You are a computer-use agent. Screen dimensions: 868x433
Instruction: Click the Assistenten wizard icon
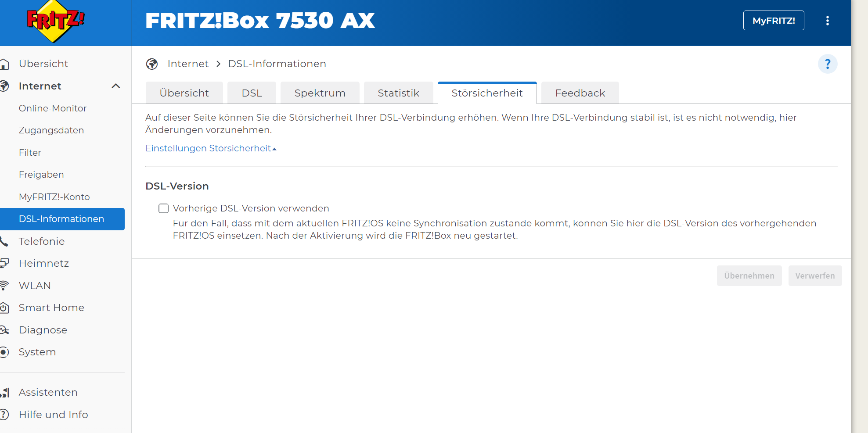coord(5,393)
